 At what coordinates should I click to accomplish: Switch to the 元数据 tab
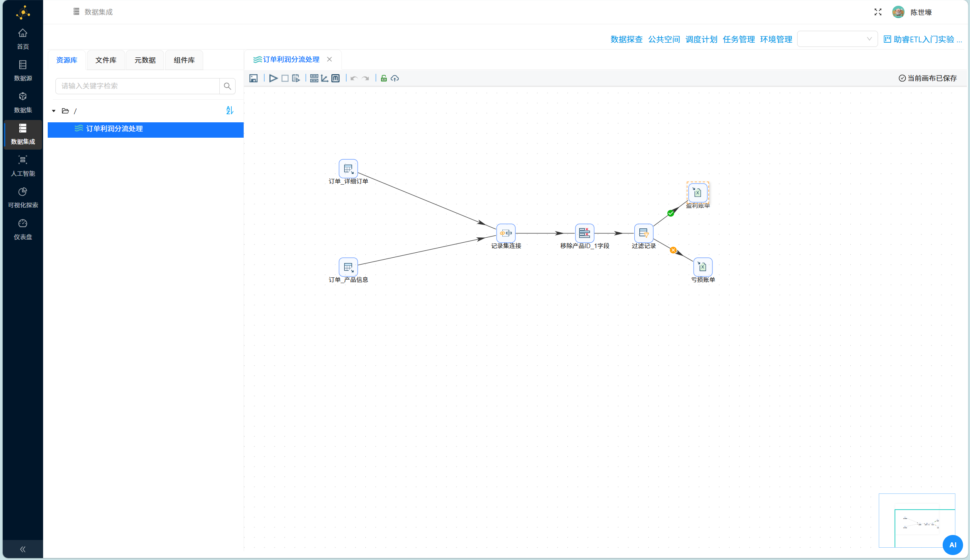[145, 60]
